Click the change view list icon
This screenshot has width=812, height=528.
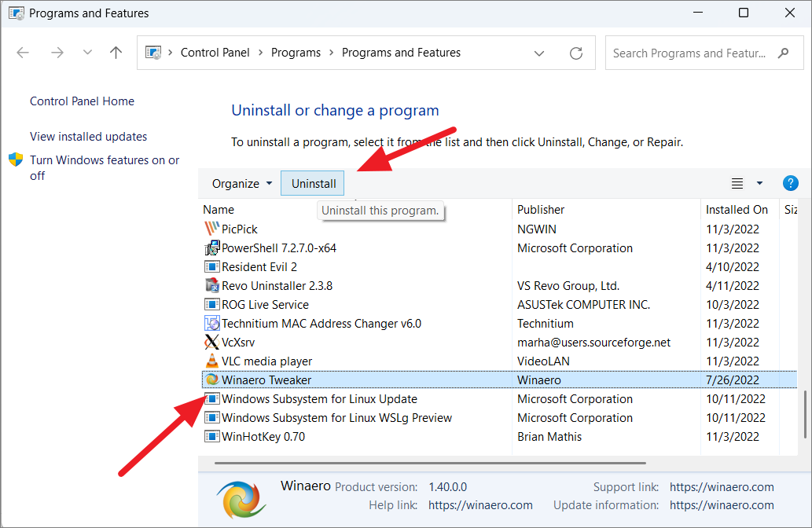pyautogui.click(x=737, y=183)
